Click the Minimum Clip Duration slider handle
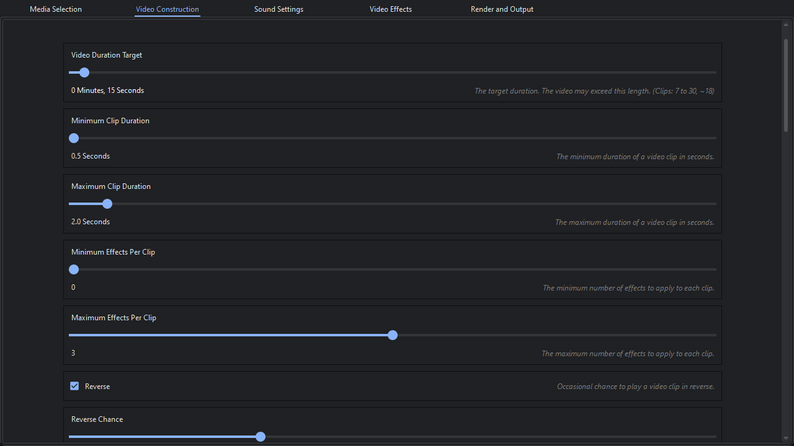This screenshot has height=446, width=794. pyautogui.click(x=74, y=138)
